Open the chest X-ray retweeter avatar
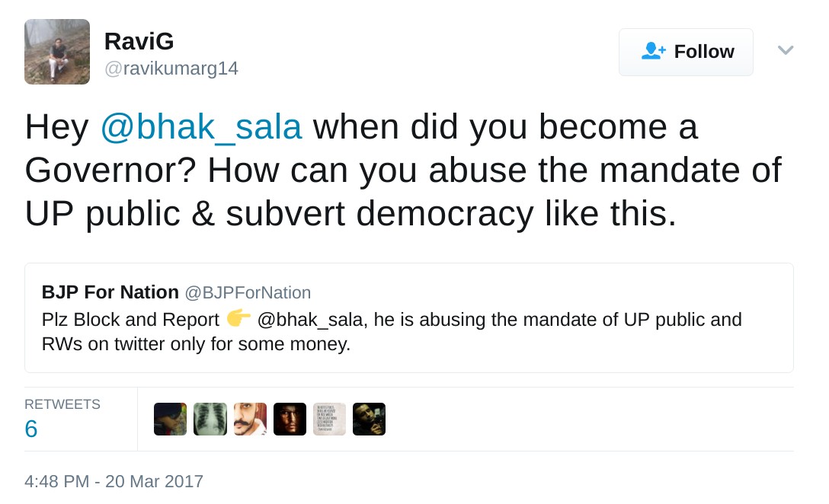Image resolution: width=829 pixels, height=504 pixels. (x=210, y=419)
